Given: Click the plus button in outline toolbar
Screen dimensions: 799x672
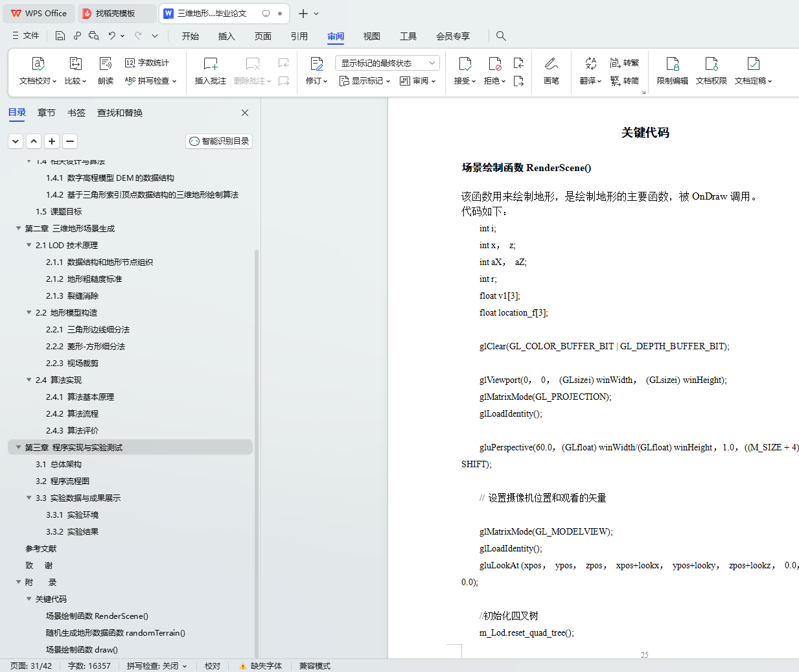Looking at the screenshot, I should (x=52, y=141).
